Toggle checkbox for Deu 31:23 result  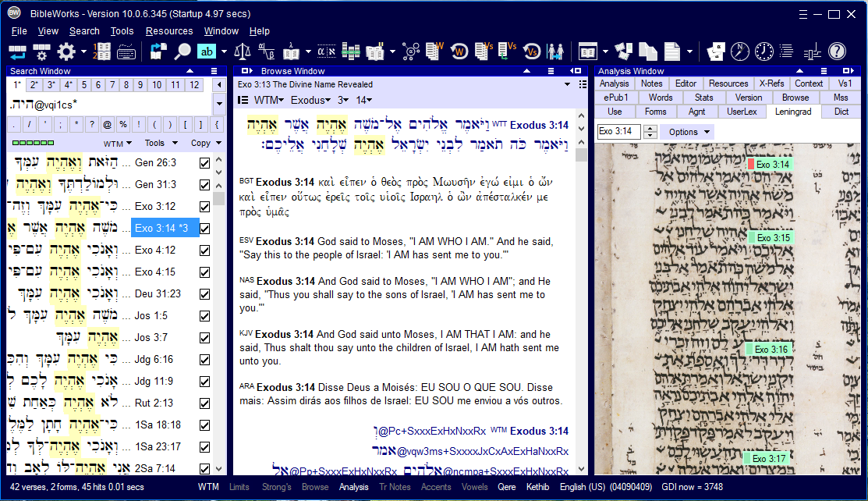point(204,294)
